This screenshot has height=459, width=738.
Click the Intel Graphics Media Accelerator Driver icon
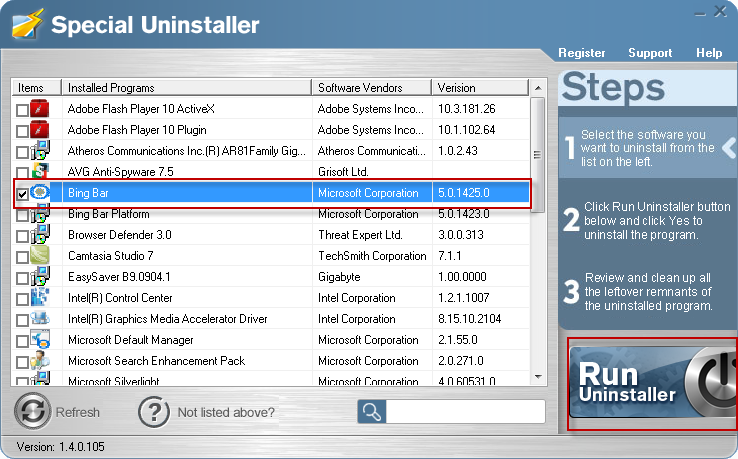coord(40,318)
